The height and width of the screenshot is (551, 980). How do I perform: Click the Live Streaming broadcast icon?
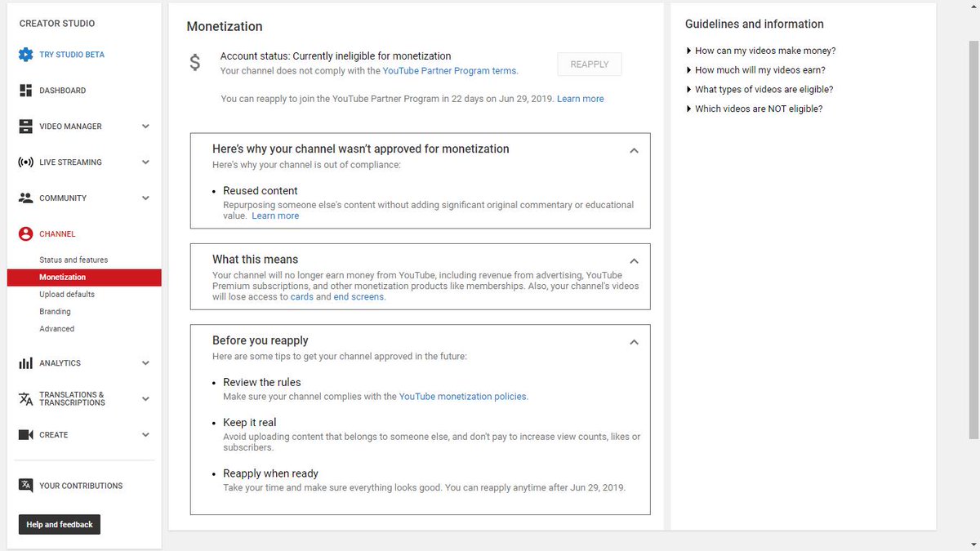click(x=25, y=162)
